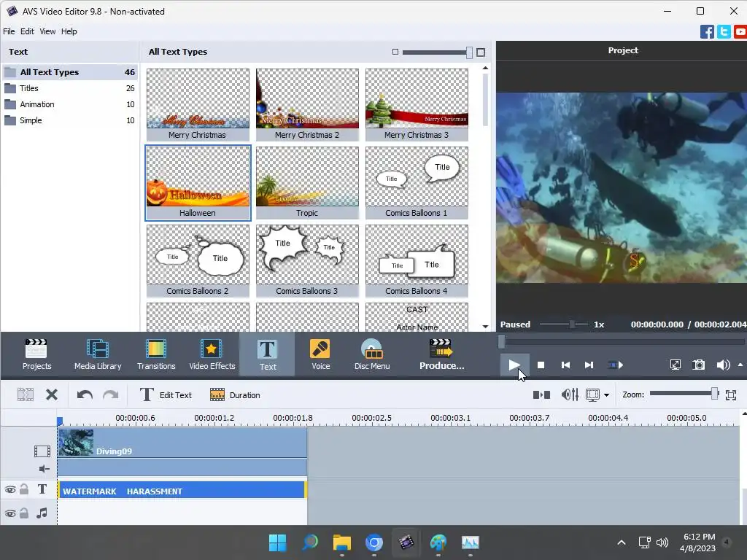This screenshot has width=747, height=560.
Task: Select All Text Types folder
Action: pyautogui.click(x=69, y=72)
